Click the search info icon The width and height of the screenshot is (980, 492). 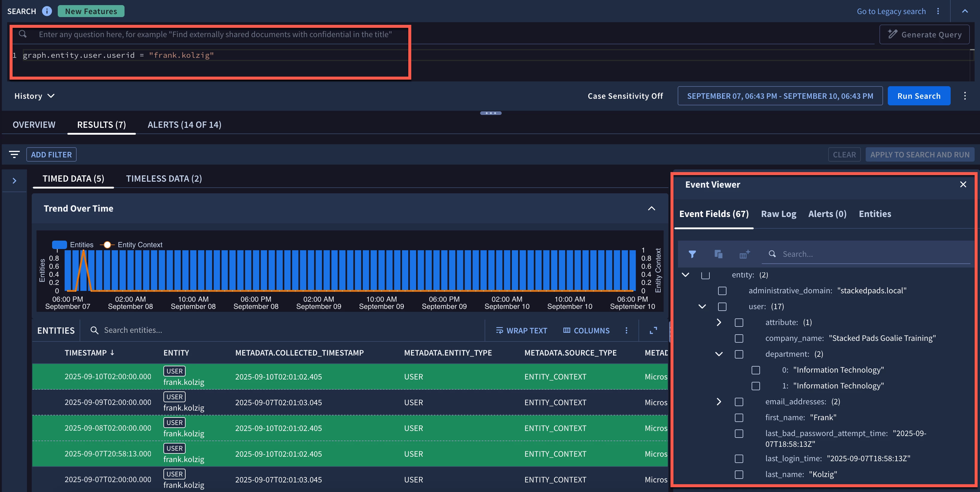(x=47, y=11)
